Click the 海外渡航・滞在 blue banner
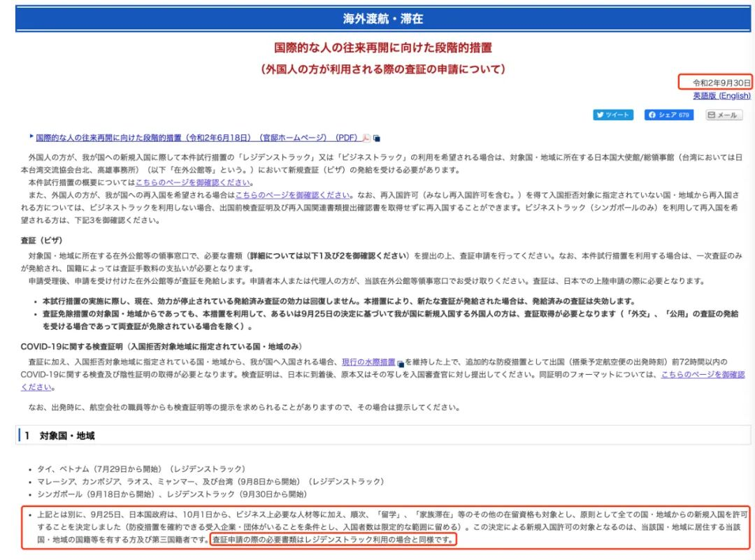The image size is (755, 560). tap(382, 19)
